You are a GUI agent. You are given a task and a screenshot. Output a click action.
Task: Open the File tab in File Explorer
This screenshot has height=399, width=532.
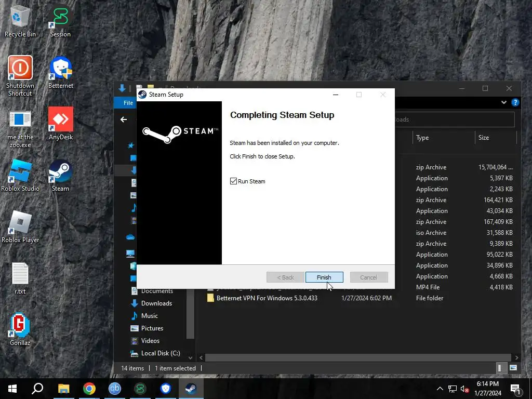pyautogui.click(x=128, y=103)
